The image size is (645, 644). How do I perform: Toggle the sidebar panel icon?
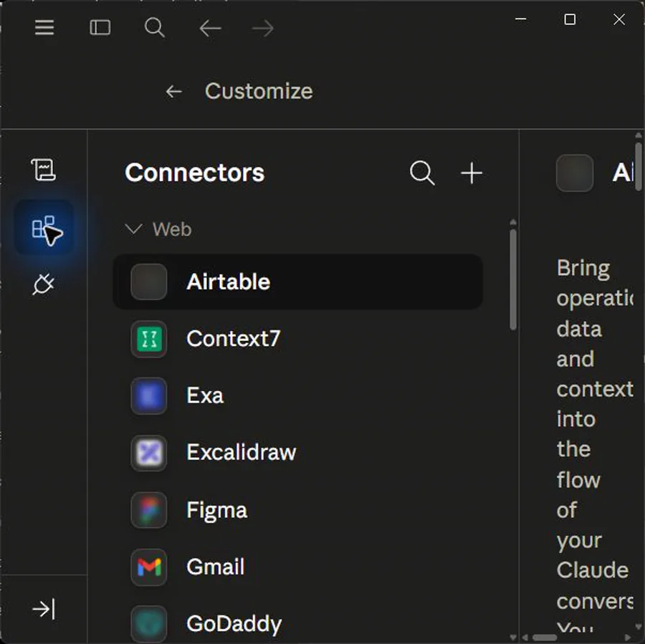click(100, 27)
